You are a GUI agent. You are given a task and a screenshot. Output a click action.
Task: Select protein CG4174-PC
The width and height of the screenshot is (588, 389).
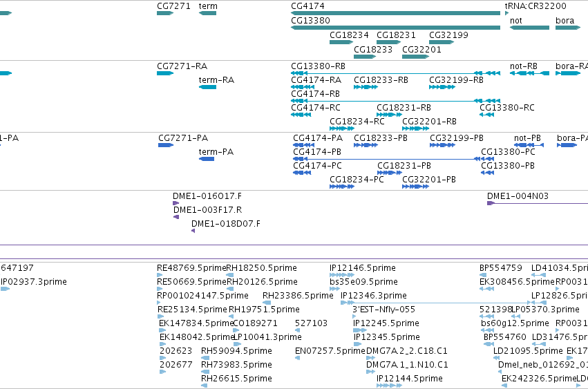tap(318, 167)
